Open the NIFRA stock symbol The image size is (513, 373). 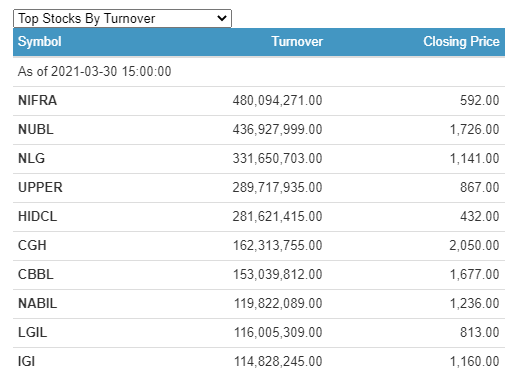click(x=37, y=101)
